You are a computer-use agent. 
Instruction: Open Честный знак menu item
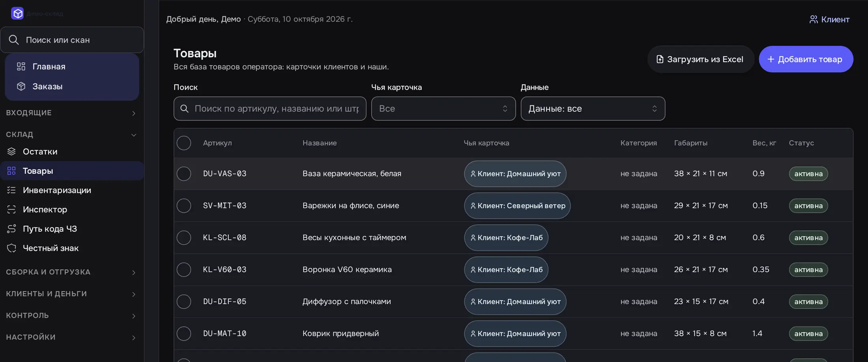click(x=72, y=248)
